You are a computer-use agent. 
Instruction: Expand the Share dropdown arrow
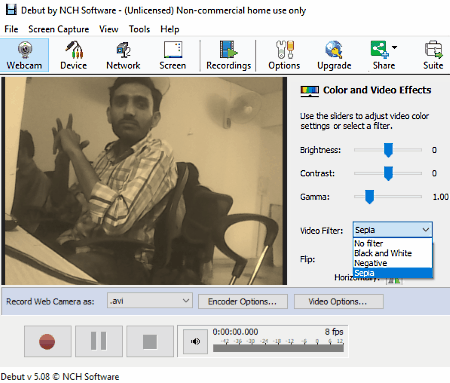395,47
